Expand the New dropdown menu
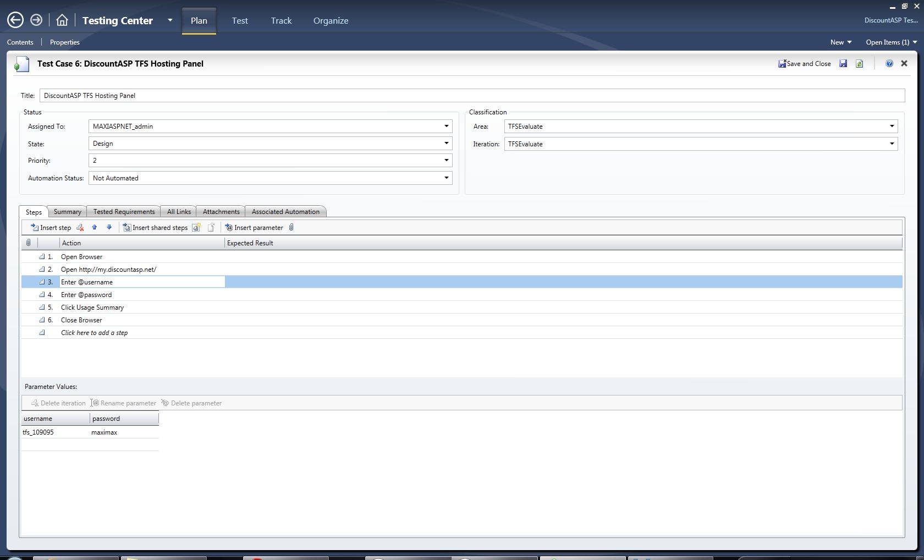This screenshot has width=924, height=560. (x=841, y=42)
